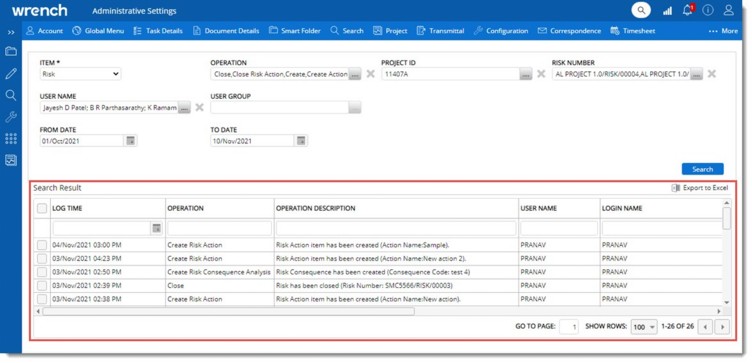752x363 pixels.
Task: Select the pencil icon in left sidebar
Action: [x=11, y=73]
